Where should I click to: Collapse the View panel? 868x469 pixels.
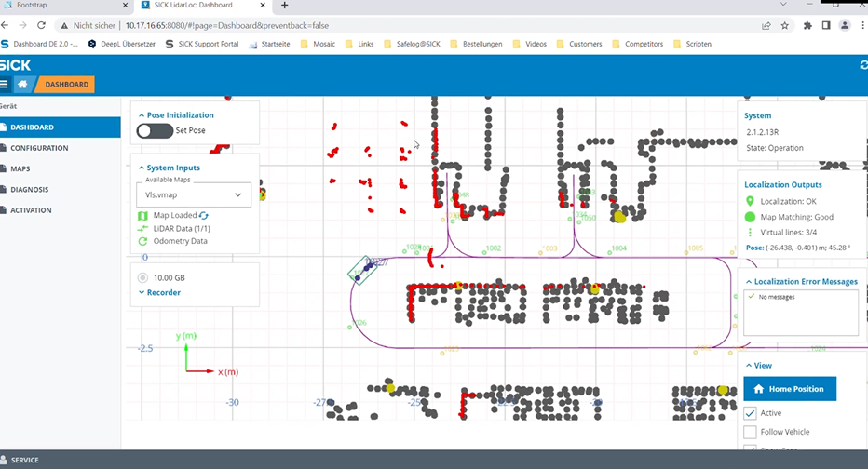pyautogui.click(x=749, y=366)
